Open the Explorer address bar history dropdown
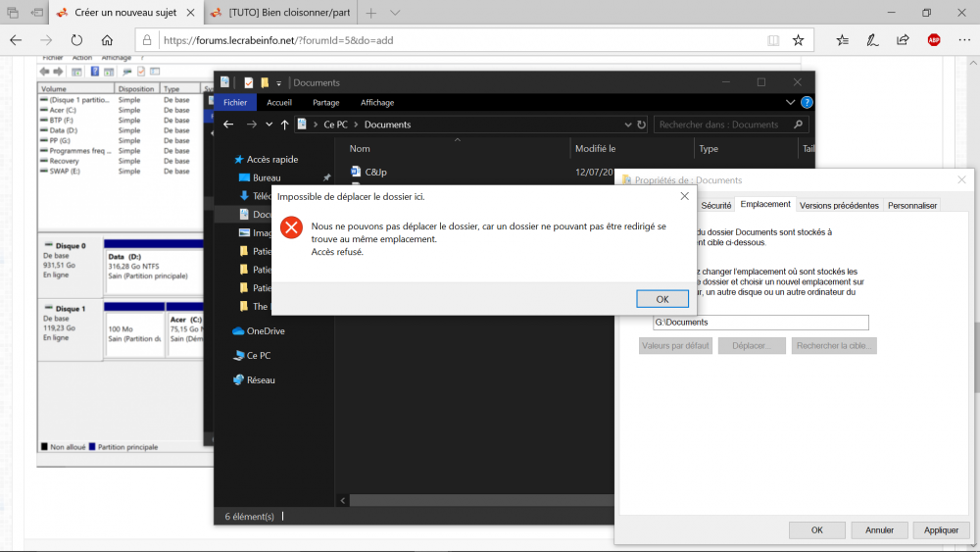This screenshot has height=552, width=980. pyautogui.click(x=627, y=125)
